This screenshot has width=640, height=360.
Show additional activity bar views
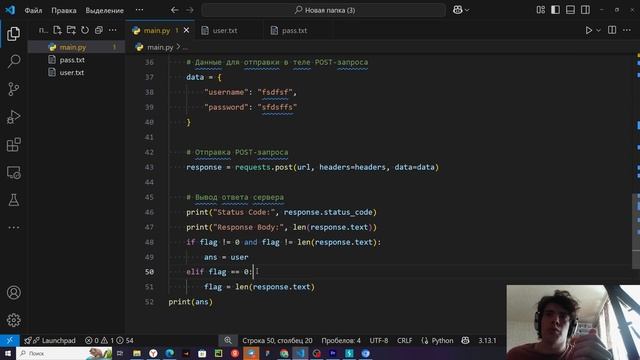pos(13,227)
